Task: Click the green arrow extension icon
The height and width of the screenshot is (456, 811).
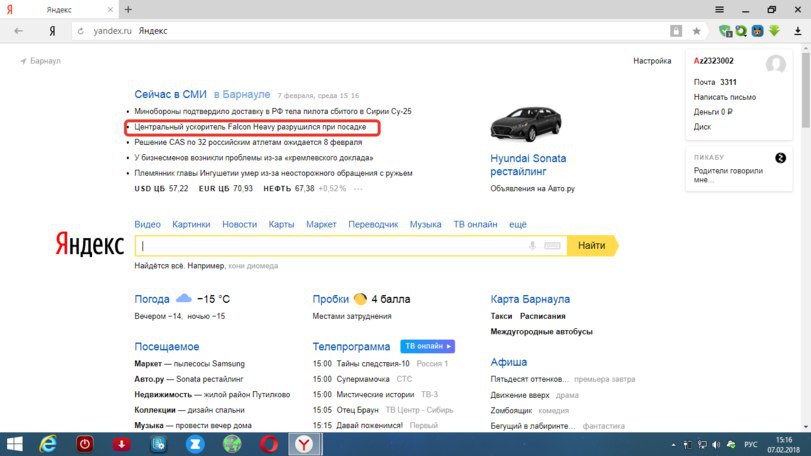Action: click(x=774, y=31)
